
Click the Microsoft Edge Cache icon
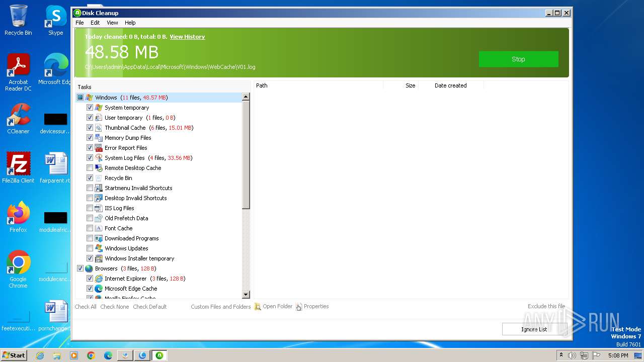(99, 289)
